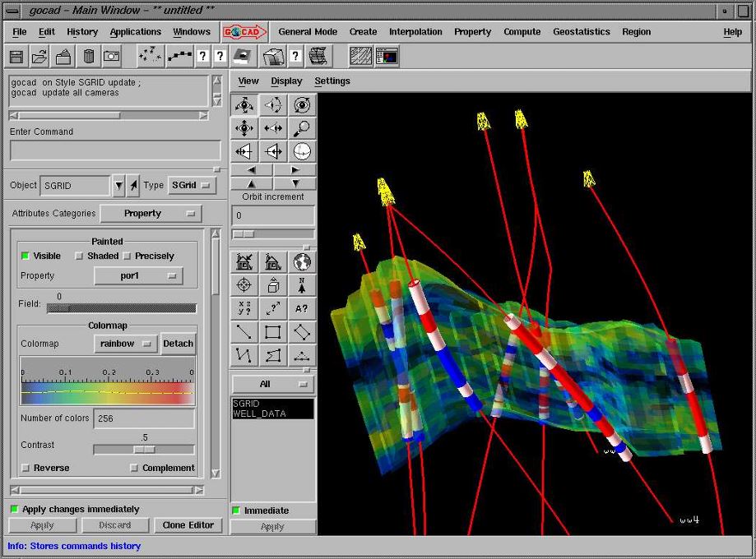Screen dimensions: 756x559
Task: Click the hatched texture toolbar icon
Action: coord(360,57)
